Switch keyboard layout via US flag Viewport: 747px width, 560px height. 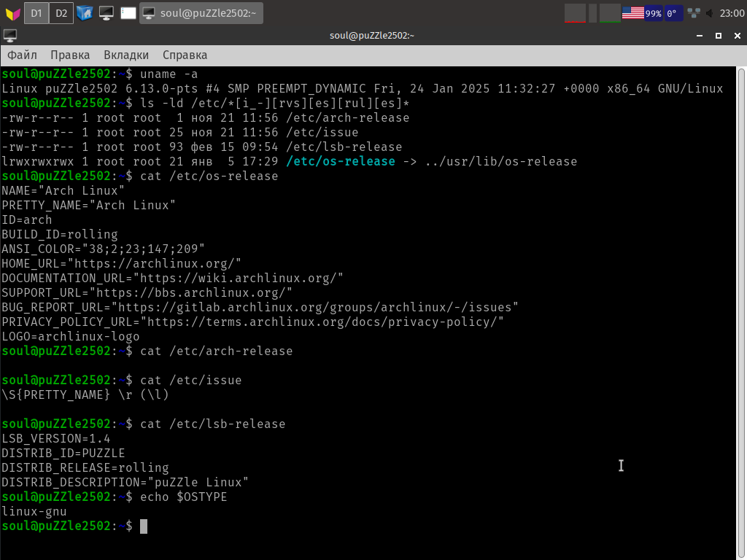633,13
